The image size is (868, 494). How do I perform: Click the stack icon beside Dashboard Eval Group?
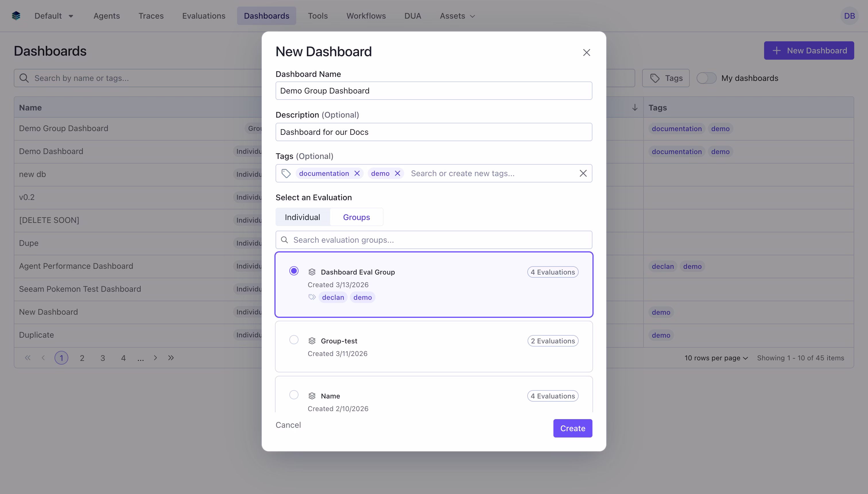tap(312, 271)
